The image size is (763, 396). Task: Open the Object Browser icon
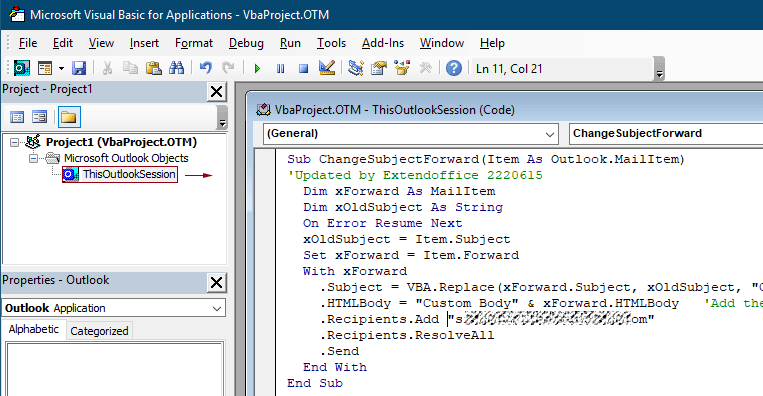click(402, 68)
